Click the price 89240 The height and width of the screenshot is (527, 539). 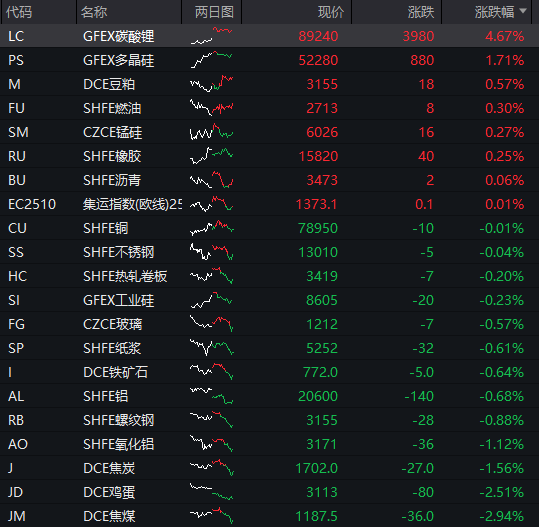coord(318,36)
